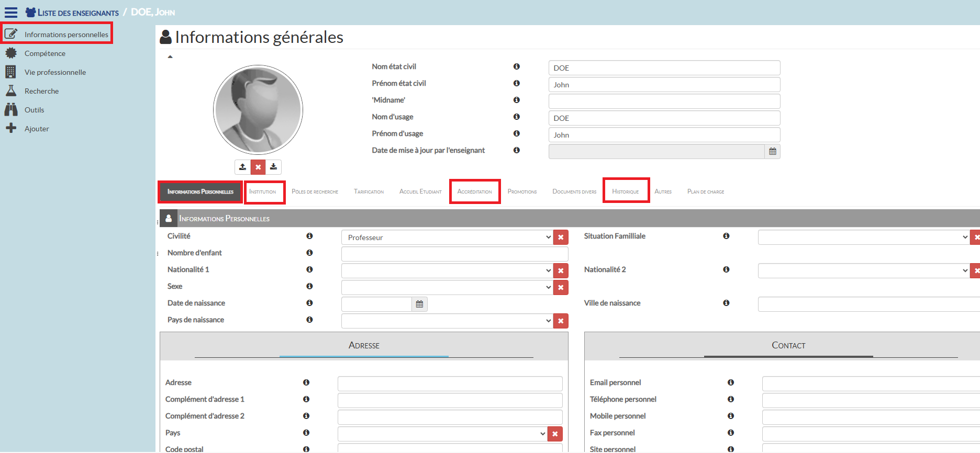Viewport: 980px width, 453px height.
Task: Click the download photo icon
Action: click(273, 167)
